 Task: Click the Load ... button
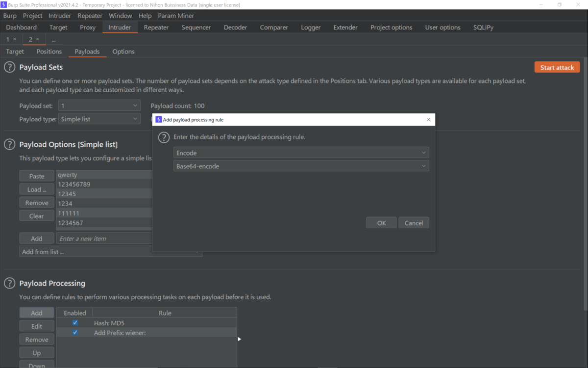[37, 189]
